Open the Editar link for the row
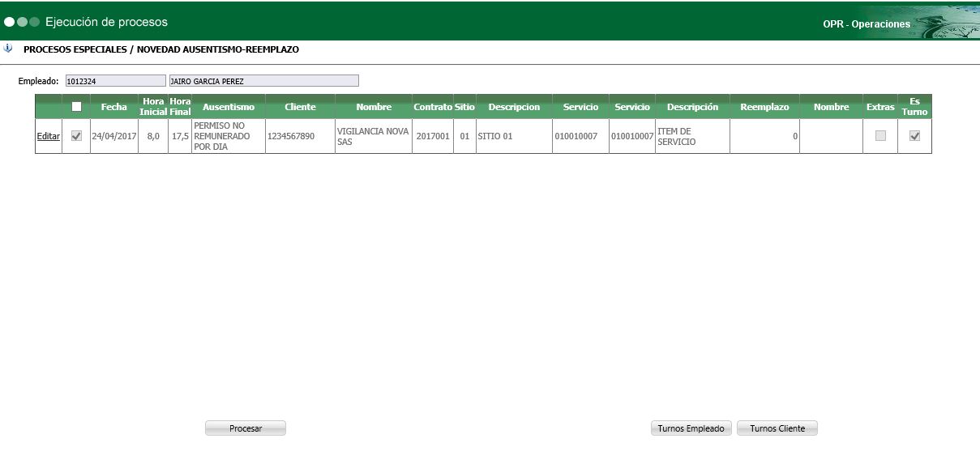Screen dimensions: 980x464 49,136
